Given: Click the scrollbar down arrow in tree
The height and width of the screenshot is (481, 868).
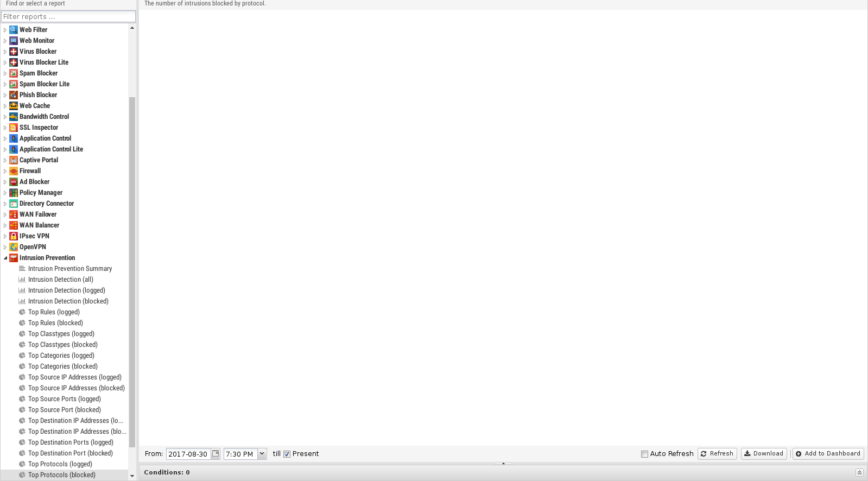Looking at the screenshot, I should coord(132,476).
